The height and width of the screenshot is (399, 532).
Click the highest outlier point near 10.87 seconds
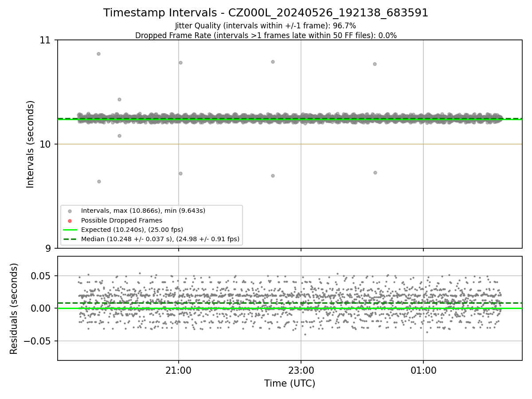point(98,54)
